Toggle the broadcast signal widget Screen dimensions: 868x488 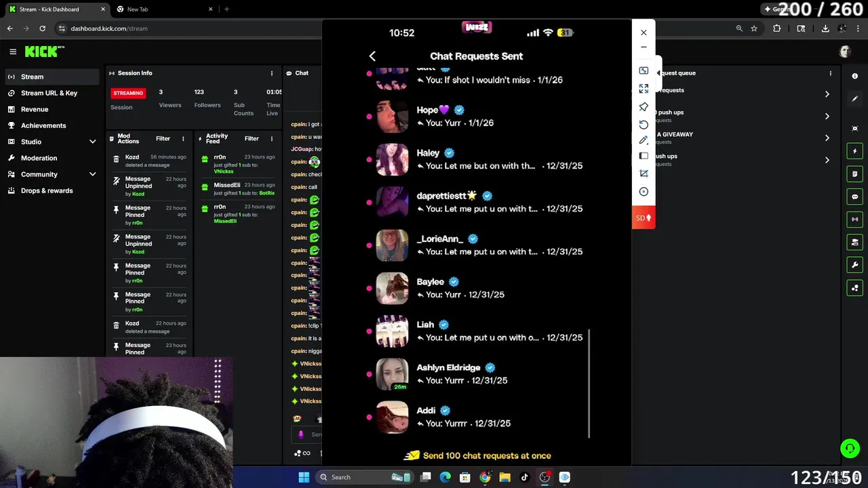854,219
